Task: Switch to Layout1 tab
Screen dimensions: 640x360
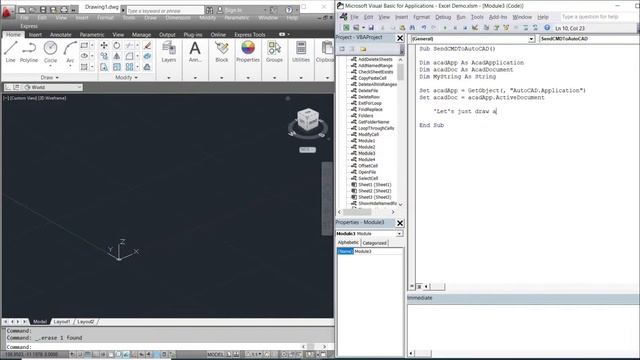Action: point(62,322)
